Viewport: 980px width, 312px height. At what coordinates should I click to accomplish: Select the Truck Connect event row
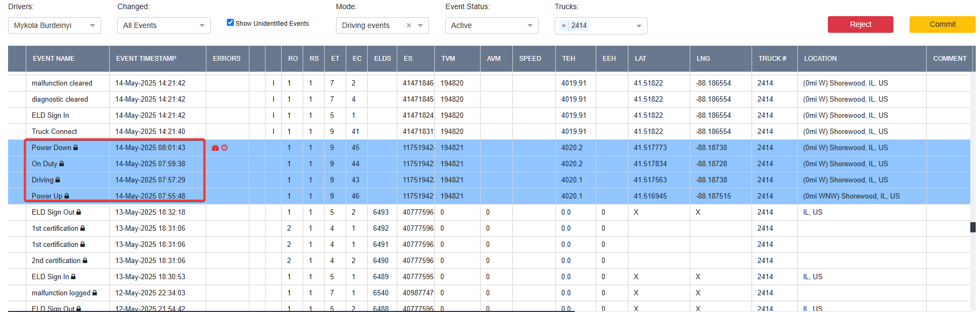(x=489, y=131)
